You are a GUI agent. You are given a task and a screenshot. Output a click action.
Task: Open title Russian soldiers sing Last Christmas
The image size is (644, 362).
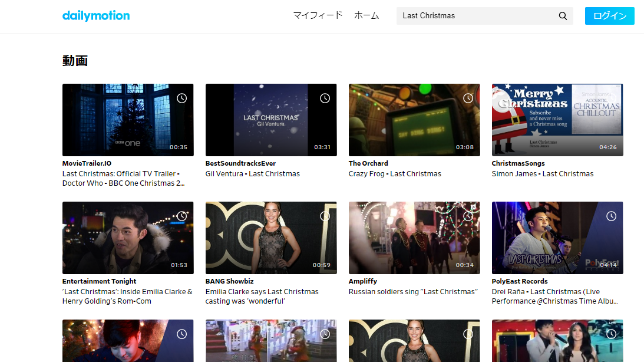click(x=413, y=292)
